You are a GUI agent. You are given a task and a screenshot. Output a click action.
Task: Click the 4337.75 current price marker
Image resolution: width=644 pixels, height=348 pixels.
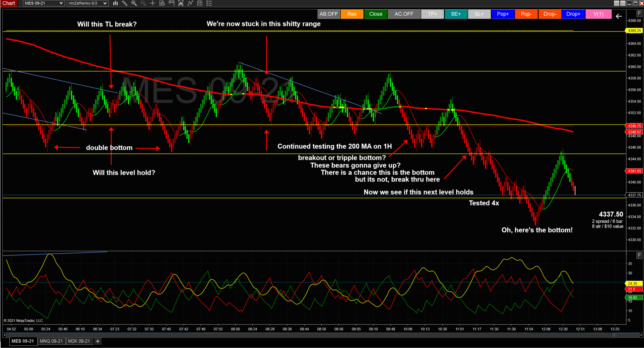(634, 195)
